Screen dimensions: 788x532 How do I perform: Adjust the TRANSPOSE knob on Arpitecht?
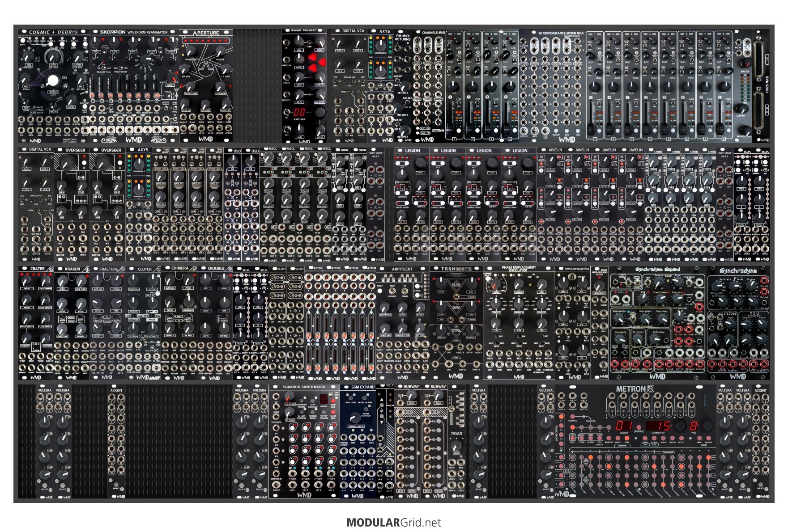(384, 307)
